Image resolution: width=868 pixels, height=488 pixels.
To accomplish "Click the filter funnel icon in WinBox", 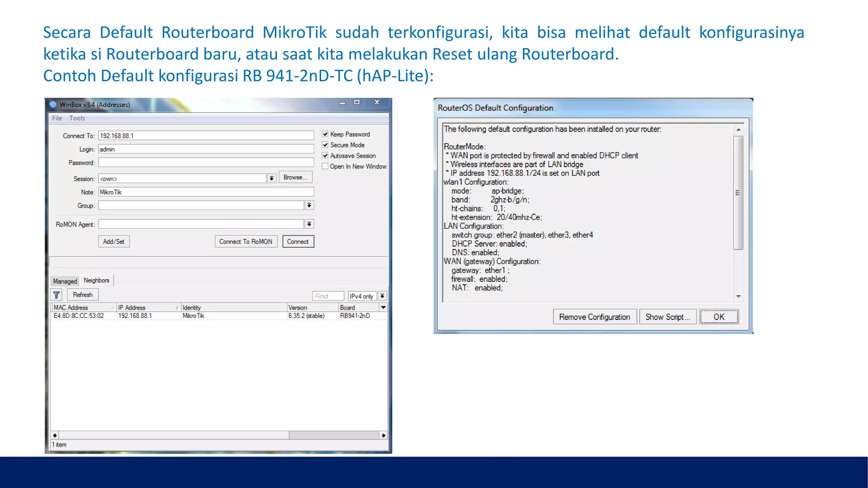I will click(56, 295).
